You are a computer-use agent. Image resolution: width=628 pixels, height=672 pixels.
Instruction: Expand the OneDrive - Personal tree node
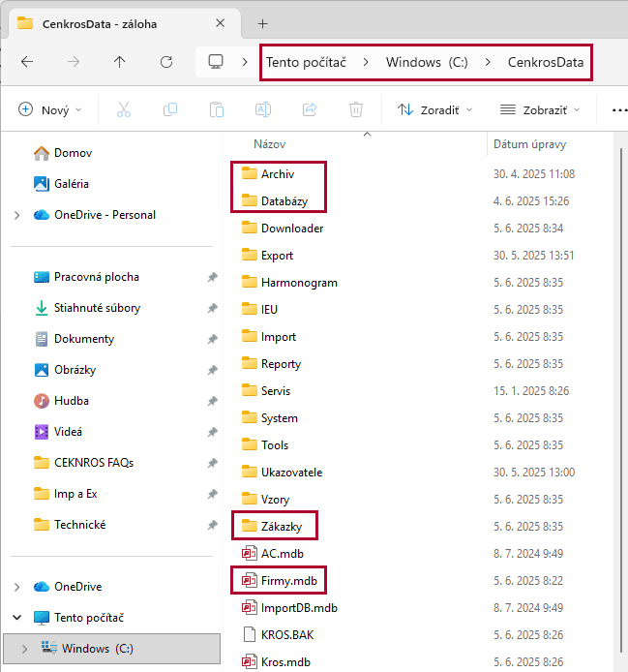point(17,215)
